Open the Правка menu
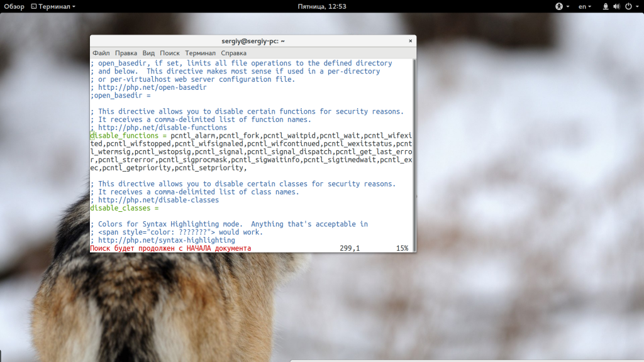 [x=126, y=53]
